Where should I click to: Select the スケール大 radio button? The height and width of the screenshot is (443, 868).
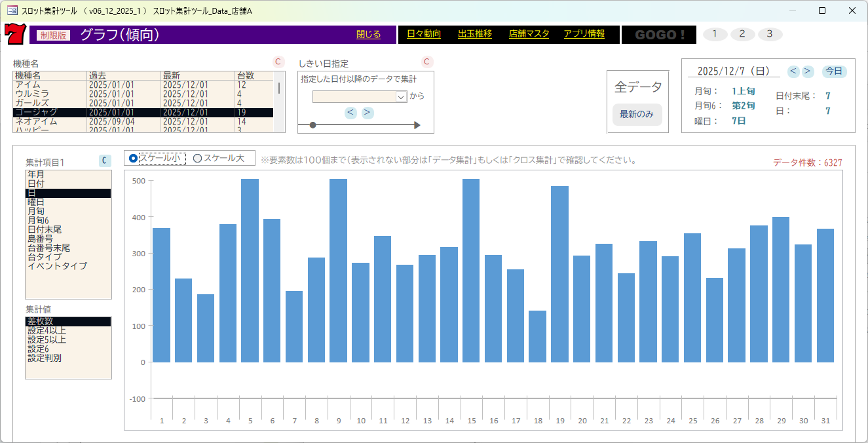197,158
